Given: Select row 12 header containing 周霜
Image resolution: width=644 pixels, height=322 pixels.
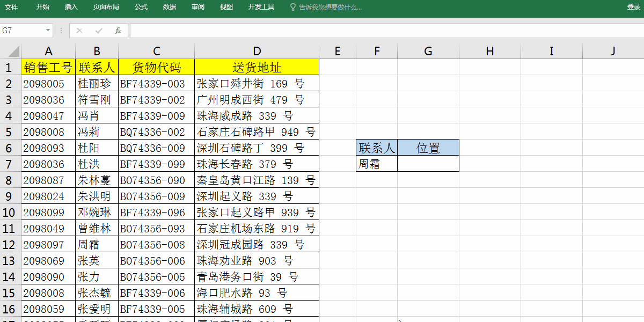Looking at the screenshot, I should click(9, 244).
